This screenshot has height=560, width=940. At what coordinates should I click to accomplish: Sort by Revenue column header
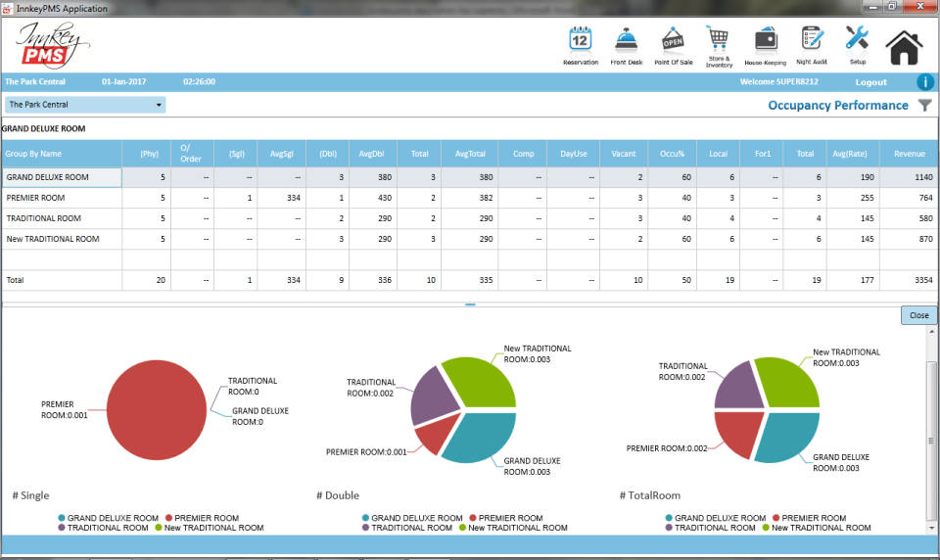pyautogui.click(x=908, y=154)
